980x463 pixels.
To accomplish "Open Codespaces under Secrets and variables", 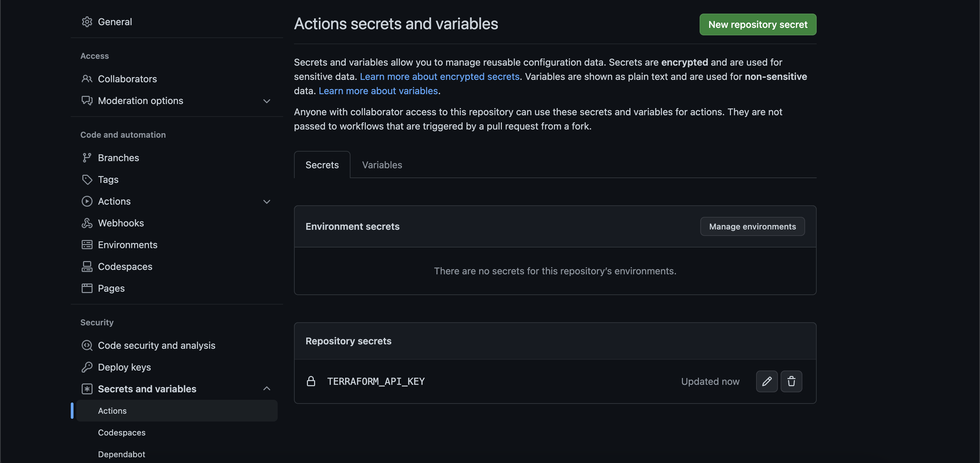I will point(121,433).
